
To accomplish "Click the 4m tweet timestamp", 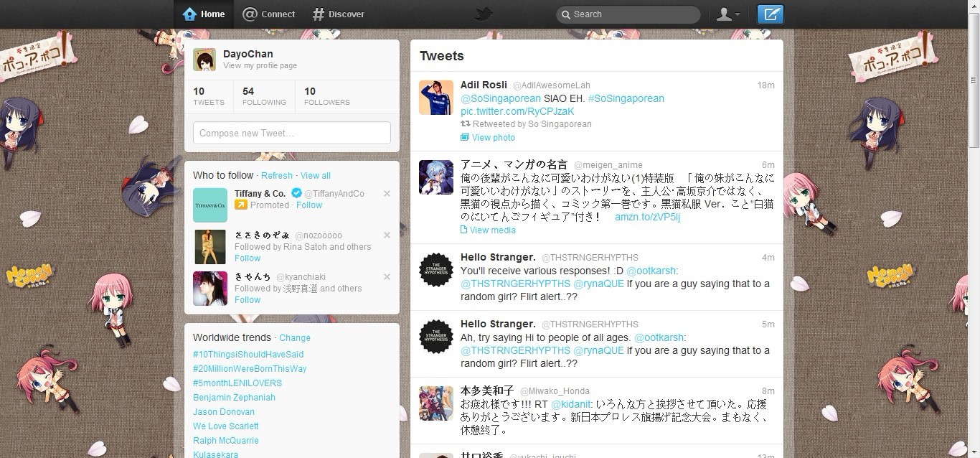I will click(x=768, y=258).
